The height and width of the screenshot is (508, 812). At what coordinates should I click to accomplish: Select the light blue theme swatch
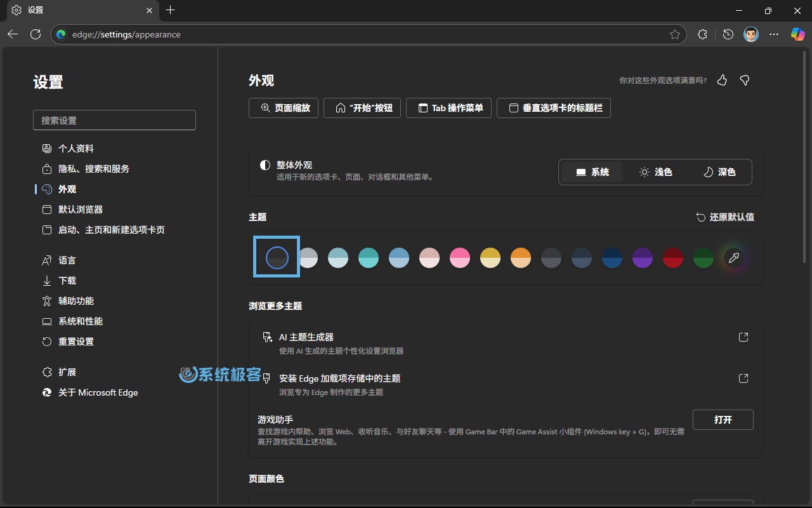(399, 258)
